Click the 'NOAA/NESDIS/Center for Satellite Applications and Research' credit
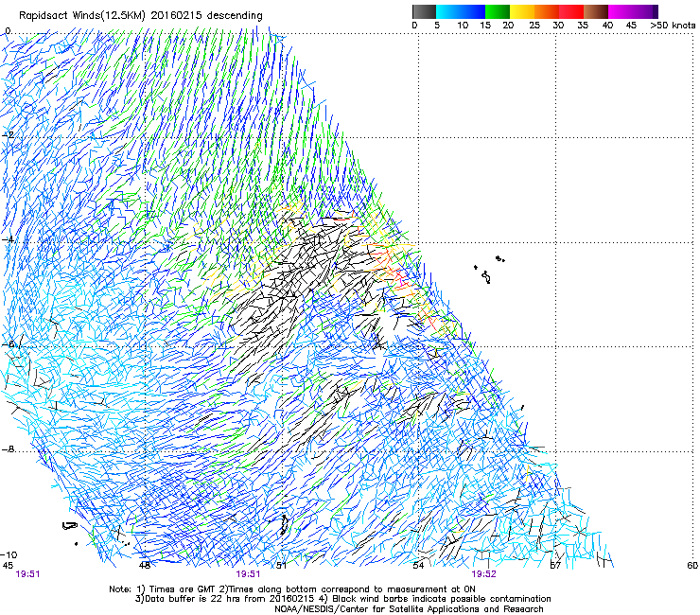The image size is (700, 615). coord(409,608)
